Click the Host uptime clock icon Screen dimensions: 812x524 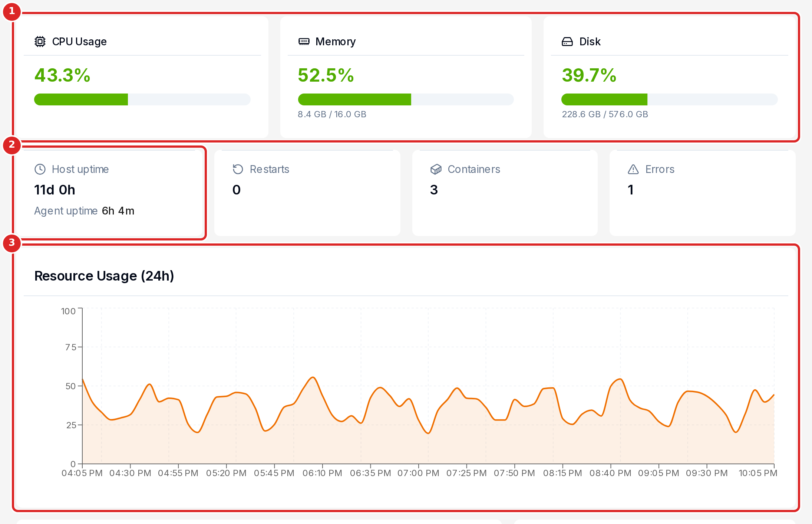click(40, 169)
